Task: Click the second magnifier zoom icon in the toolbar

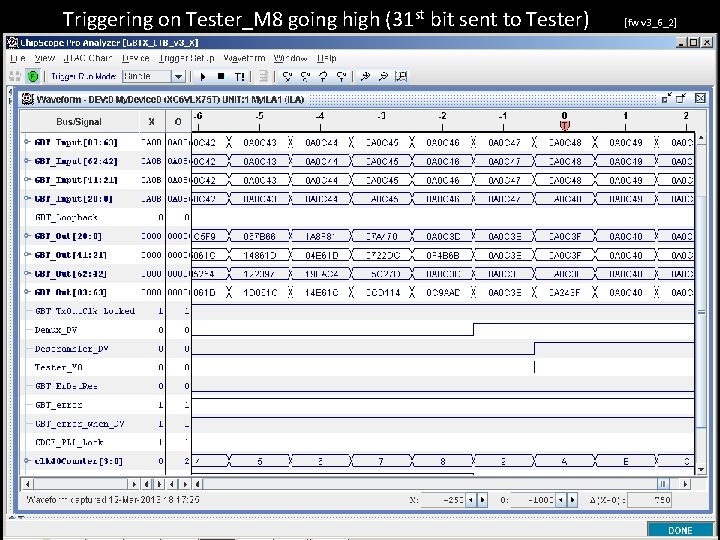Action: (x=305, y=76)
